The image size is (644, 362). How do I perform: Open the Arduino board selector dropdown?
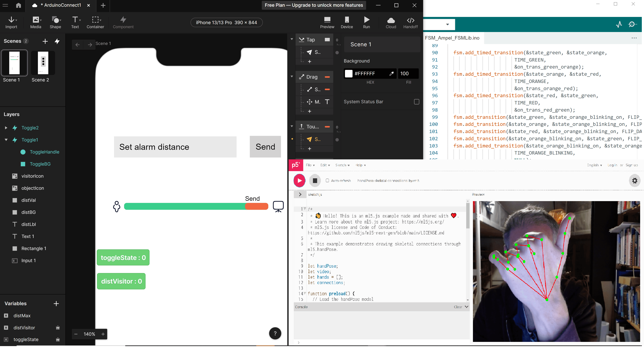(x=447, y=24)
